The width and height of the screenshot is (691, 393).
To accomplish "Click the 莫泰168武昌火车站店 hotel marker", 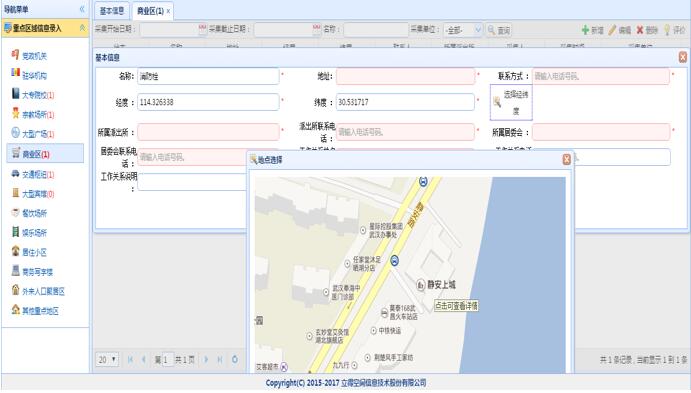I will pos(384,313).
